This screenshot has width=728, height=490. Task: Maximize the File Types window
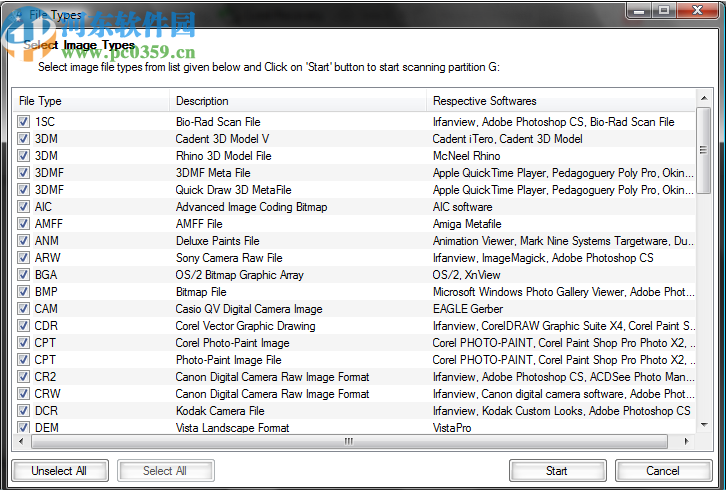tap(664, 11)
